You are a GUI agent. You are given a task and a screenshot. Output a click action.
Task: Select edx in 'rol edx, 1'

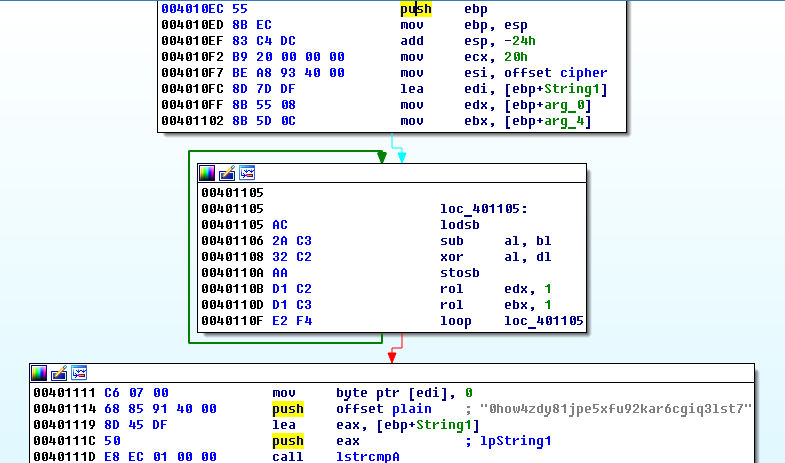(516, 289)
